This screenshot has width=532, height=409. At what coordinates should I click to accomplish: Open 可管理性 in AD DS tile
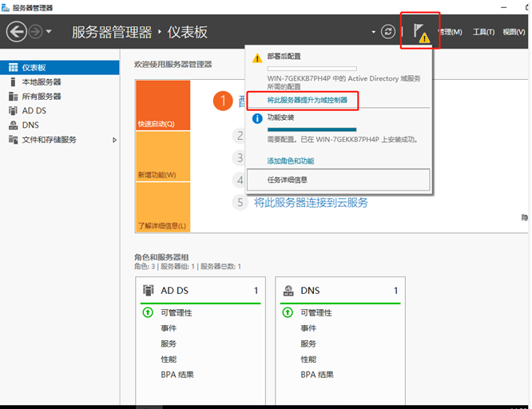pyautogui.click(x=177, y=312)
